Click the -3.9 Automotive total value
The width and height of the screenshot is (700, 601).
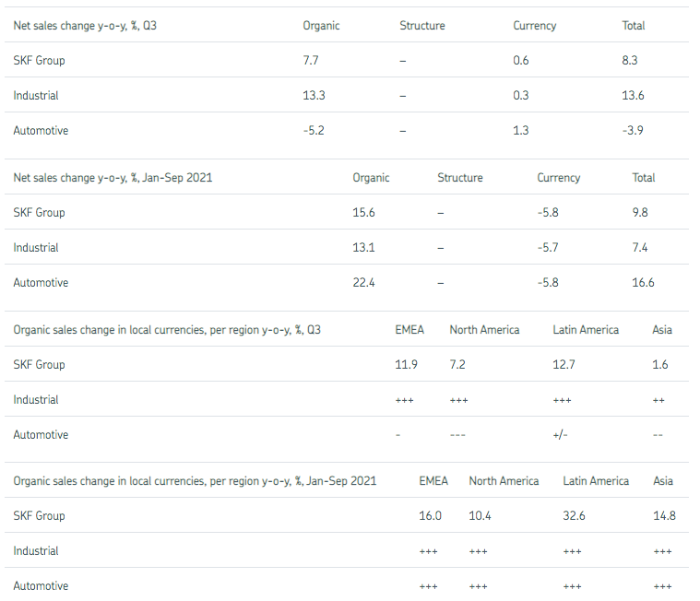click(x=632, y=131)
